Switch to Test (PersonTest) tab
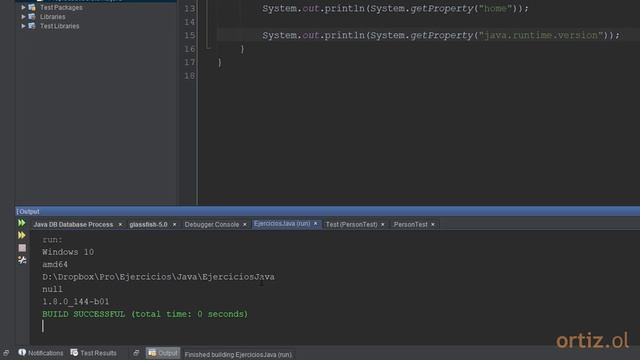This screenshot has width=640, height=360. (351, 224)
